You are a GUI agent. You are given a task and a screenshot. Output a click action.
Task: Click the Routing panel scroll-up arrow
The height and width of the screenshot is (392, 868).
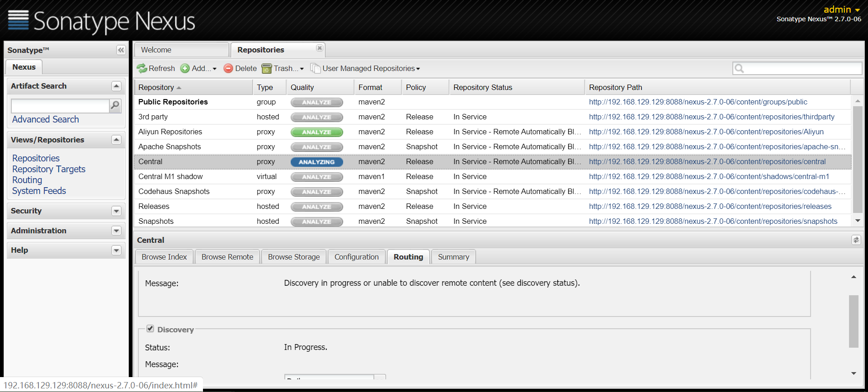[854, 277]
